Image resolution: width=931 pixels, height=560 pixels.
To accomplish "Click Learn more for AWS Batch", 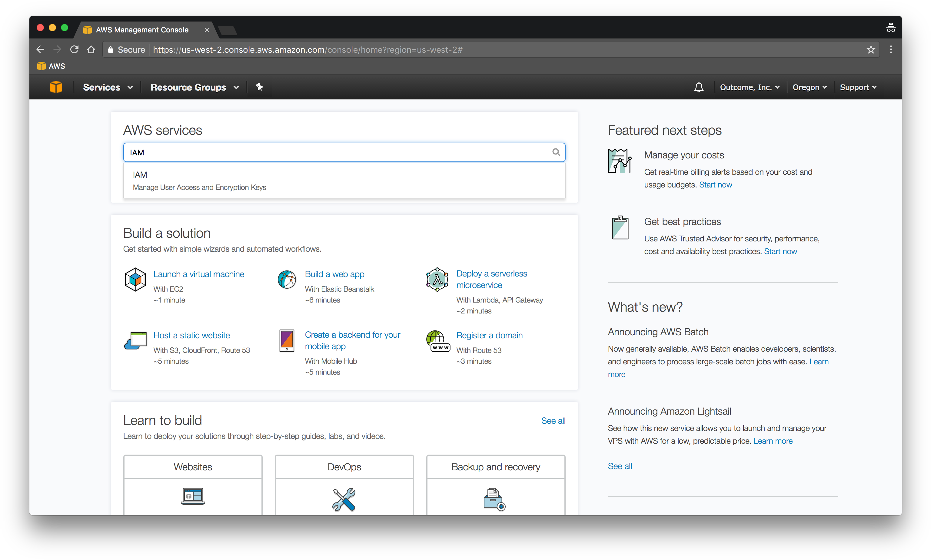I will click(819, 362).
